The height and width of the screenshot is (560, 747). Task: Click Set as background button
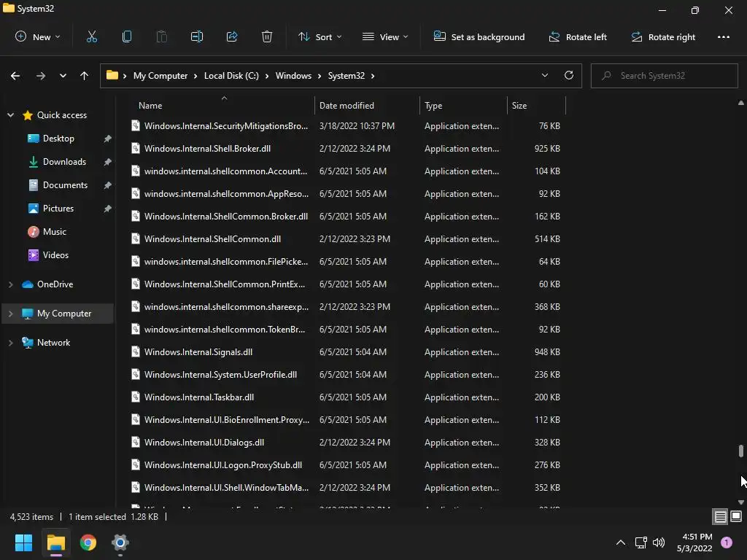click(x=479, y=36)
